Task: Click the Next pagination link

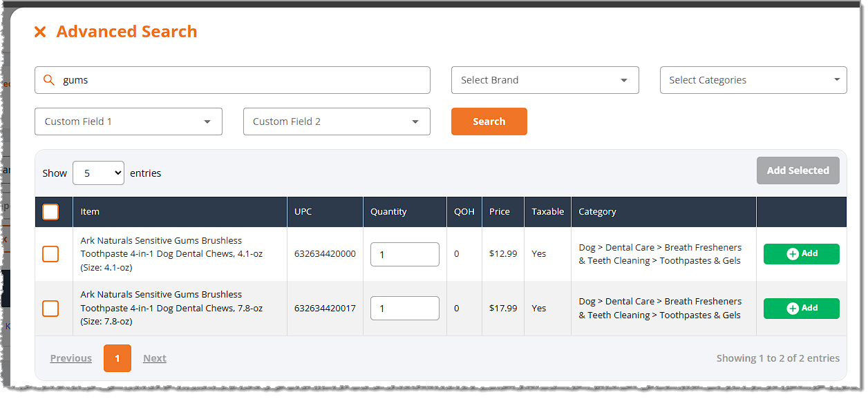Action: pyautogui.click(x=155, y=358)
